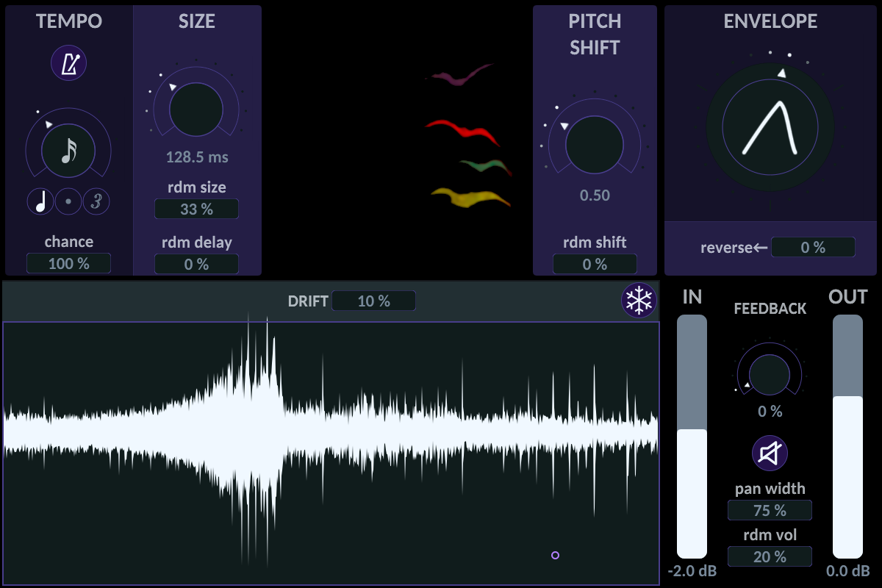Click the grain SIZE knob

pyautogui.click(x=196, y=109)
